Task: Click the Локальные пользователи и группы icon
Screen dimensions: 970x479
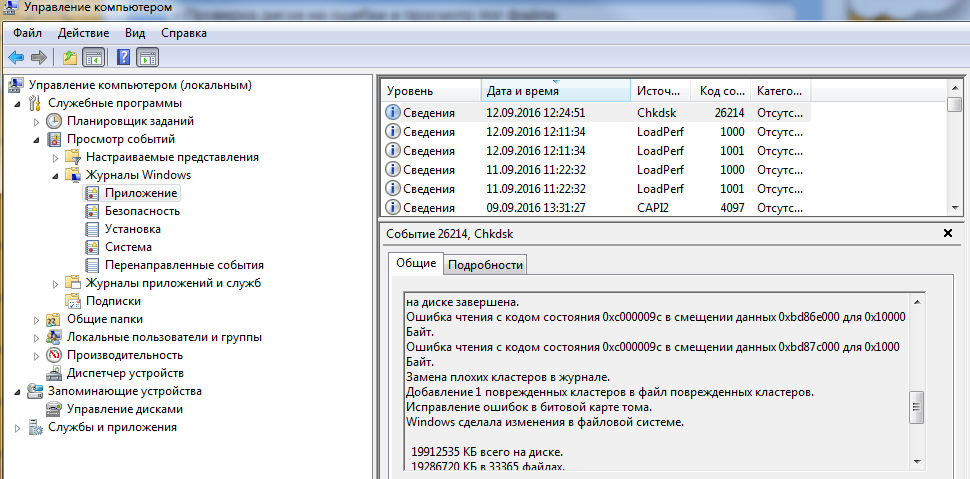Action: click(x=54, y=337)
